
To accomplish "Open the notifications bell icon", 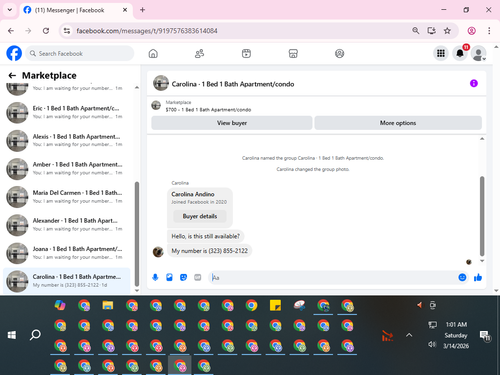I will click(x=460, y=53).
